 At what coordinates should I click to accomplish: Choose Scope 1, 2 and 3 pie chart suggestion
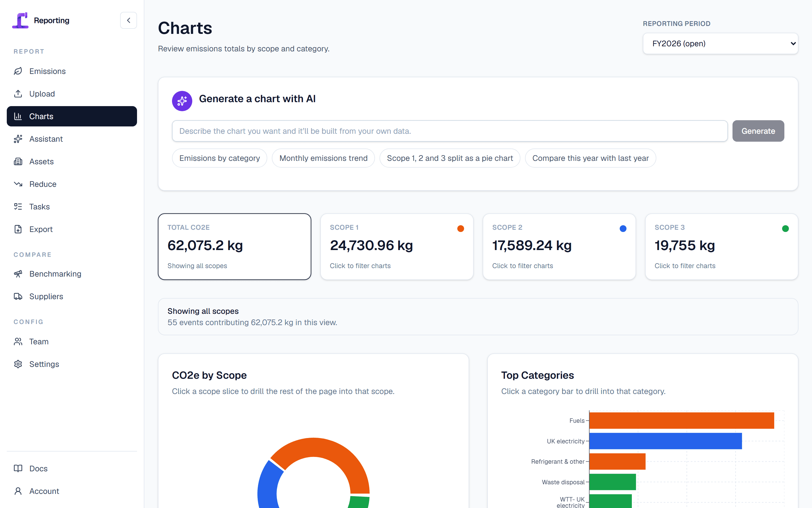click(x=450, y=158)
